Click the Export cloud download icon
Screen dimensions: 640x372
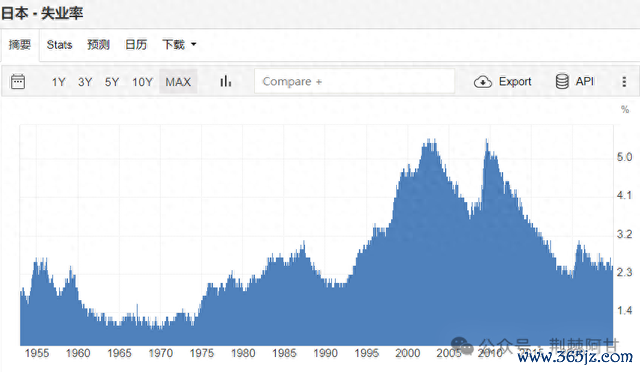[x=482, y=82]
